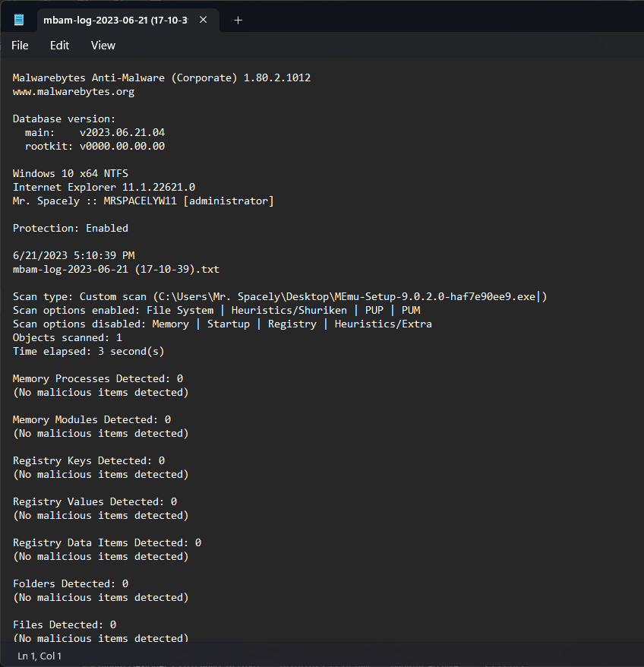Click the 'Registry Data Items Detected: 0' line
Image resolution: width=644 pixels, height=667 pixels.
[x=107, y=542]
